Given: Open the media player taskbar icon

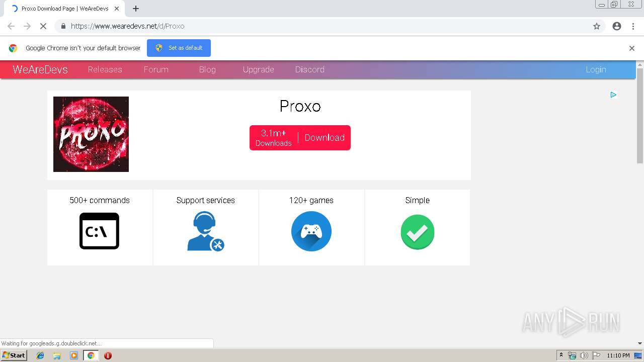Looking at the screenshot, I should pyautogui.click(x=74, y=355).
